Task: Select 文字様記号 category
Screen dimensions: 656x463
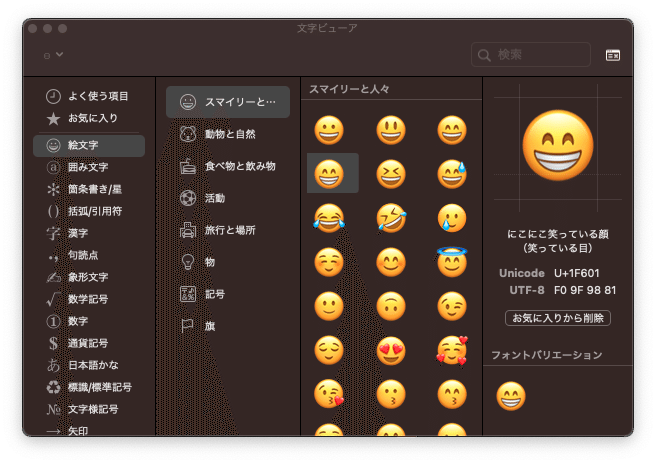Action: point(89,409)
